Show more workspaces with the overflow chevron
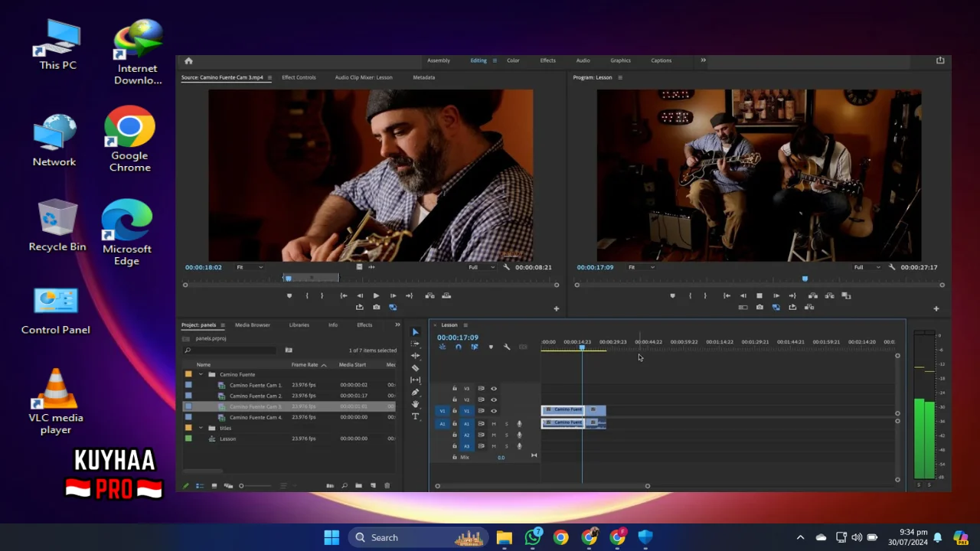The height and width of the screenshot is (551, 980). (x=703, y=60)
